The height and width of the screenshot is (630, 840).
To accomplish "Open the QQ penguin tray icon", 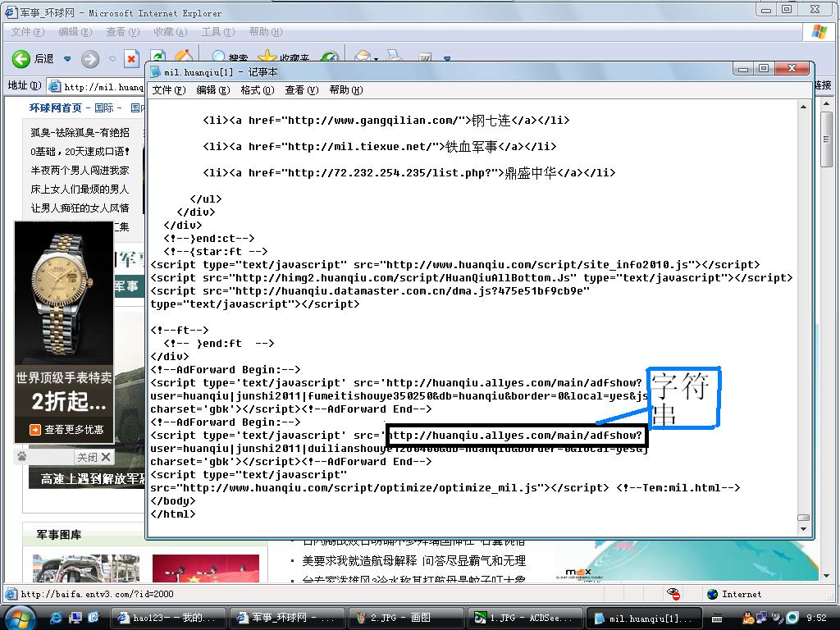I will 748,618.
